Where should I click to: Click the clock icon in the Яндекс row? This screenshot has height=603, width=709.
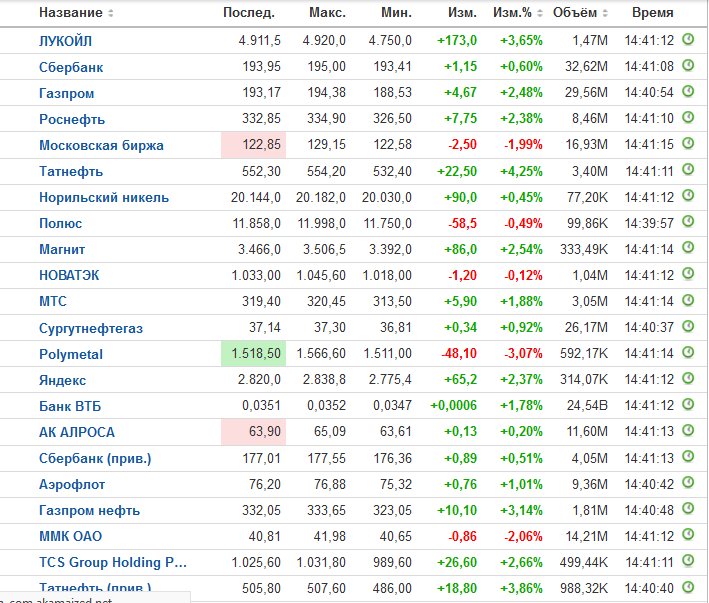coord(688,378)
